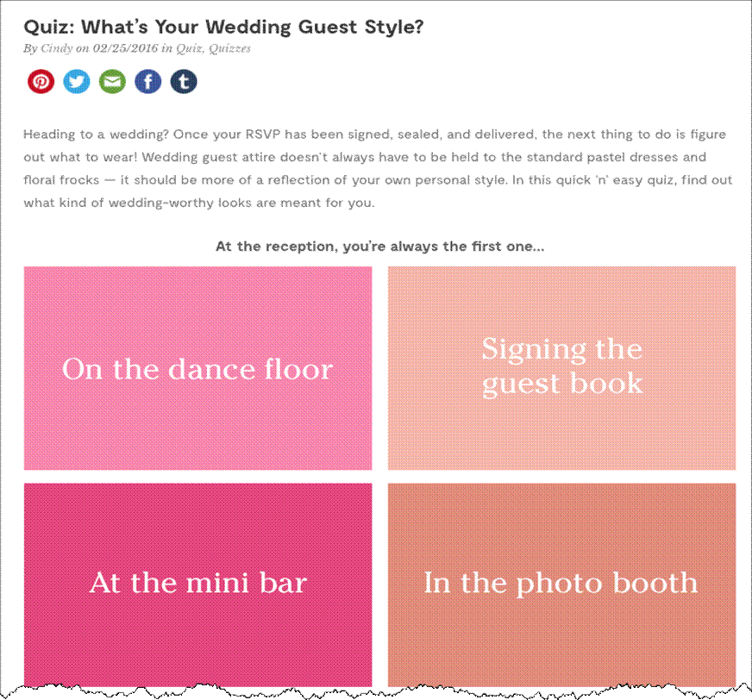Click 'wedding-worthy looks' phrase in the intro
Screen dimensions: 752x700
(x=180, y=203)
